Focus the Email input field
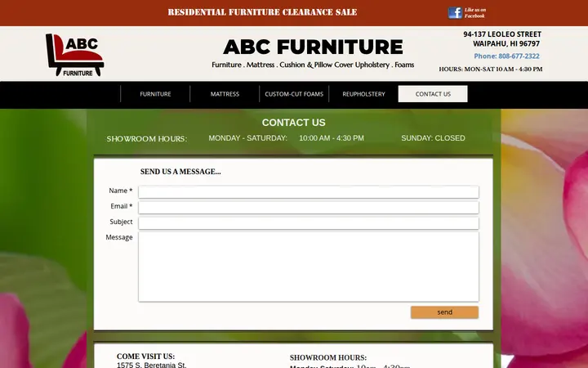 click(308, 207)
